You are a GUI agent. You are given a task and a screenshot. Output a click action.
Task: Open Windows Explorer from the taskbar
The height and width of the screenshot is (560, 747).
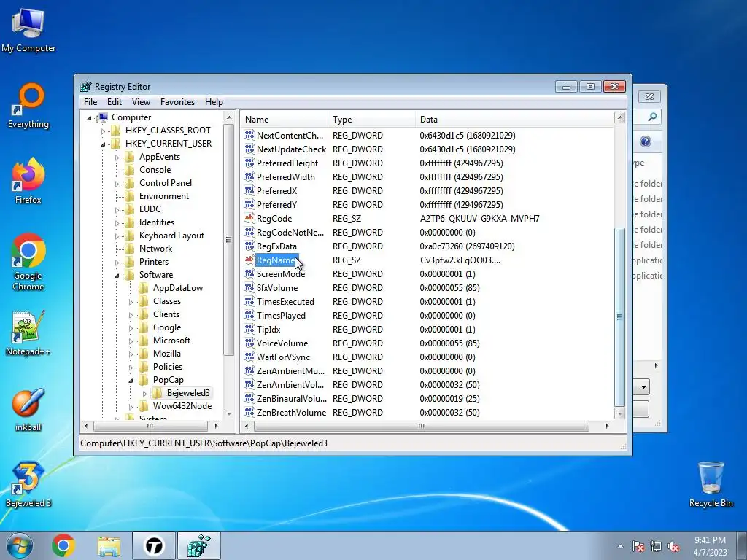[x=109, y=545]
